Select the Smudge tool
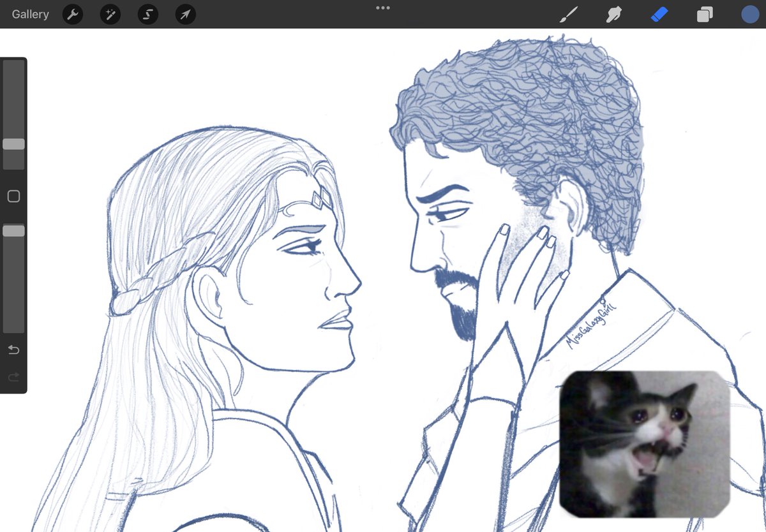Image resolution: width=766 pixels, height=532 pixels. click(x=613, y=14)
